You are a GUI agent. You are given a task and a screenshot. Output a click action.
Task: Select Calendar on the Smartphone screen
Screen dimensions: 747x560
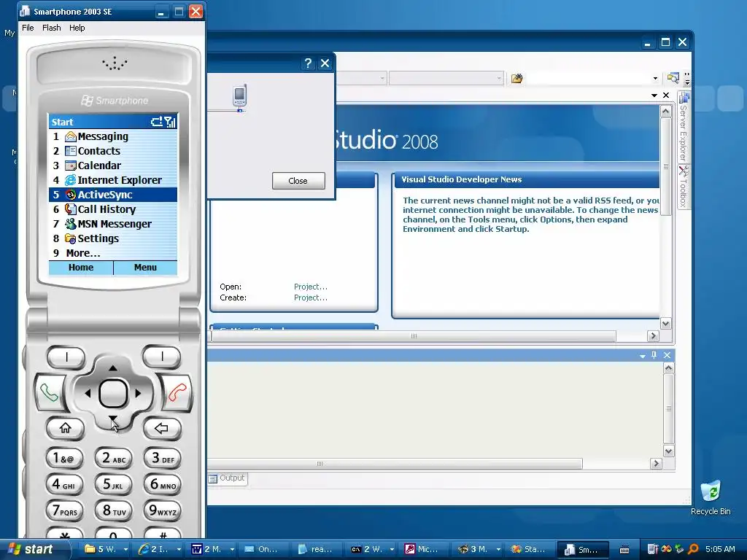pos(113,166)
